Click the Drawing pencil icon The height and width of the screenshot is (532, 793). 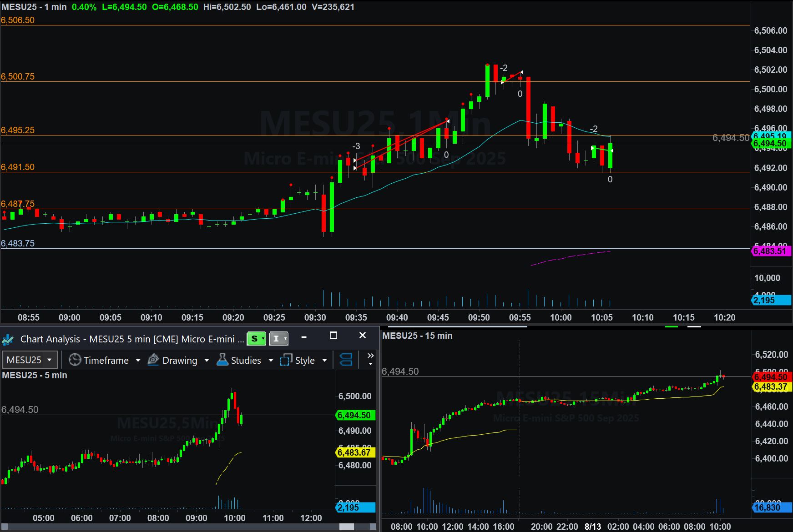pos(153,360)
